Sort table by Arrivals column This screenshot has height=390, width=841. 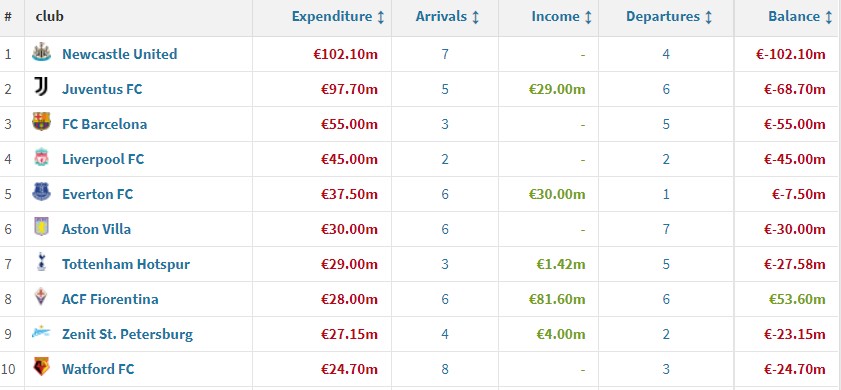tap(447, 17)
